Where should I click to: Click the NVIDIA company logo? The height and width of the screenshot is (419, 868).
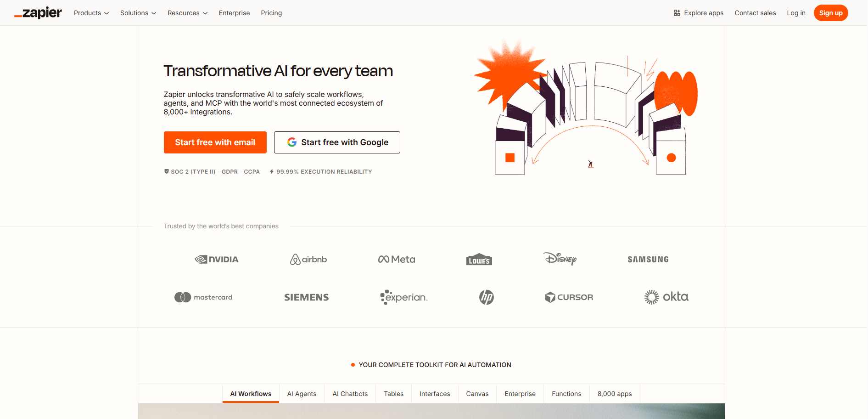point(217,260)
